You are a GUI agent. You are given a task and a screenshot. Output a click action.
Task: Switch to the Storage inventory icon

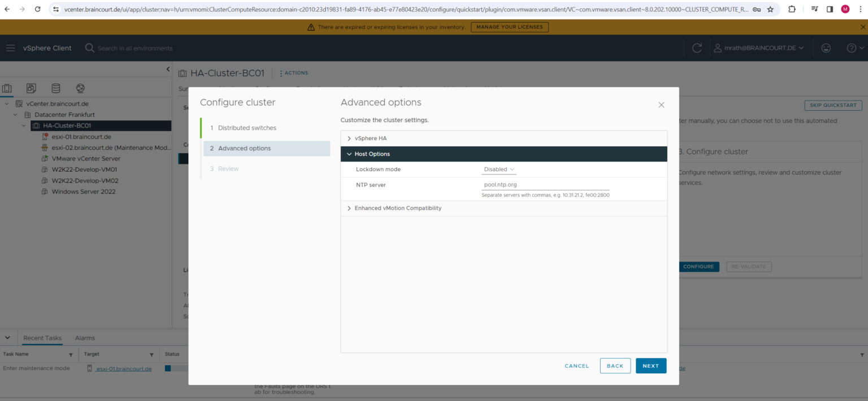(x=55, y=88)
